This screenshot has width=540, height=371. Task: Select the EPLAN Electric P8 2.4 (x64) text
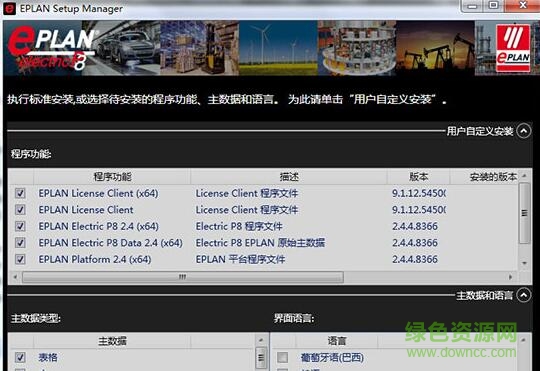tap(98, 226)
